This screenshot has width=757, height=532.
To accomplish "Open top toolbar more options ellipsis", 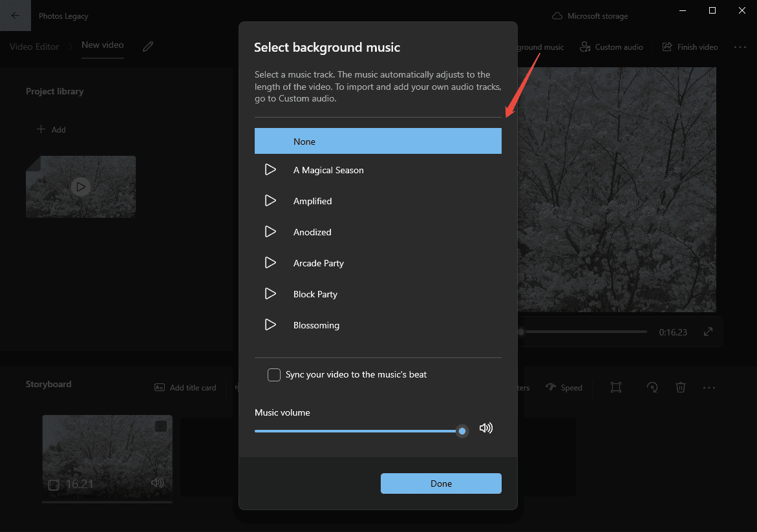I will point(740,47).
